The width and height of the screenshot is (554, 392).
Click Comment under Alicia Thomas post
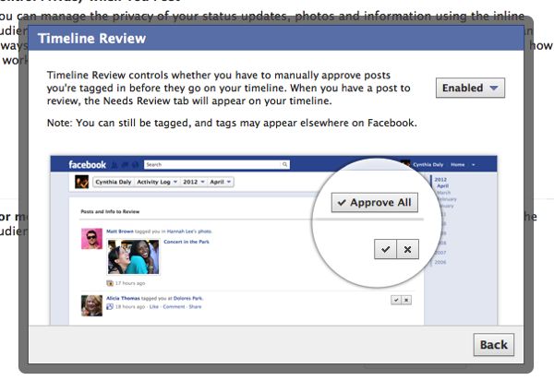(174, 306)
